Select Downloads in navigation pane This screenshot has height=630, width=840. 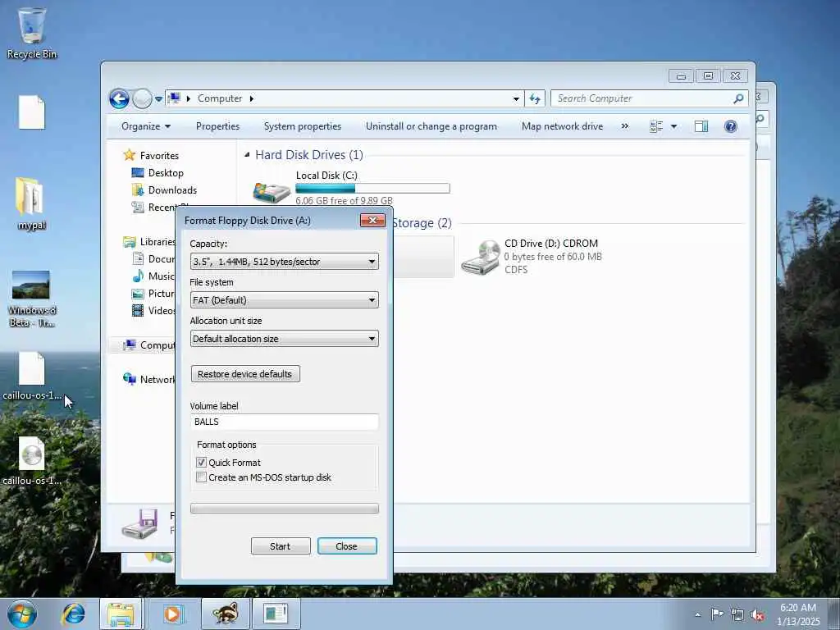pos(172,190)
